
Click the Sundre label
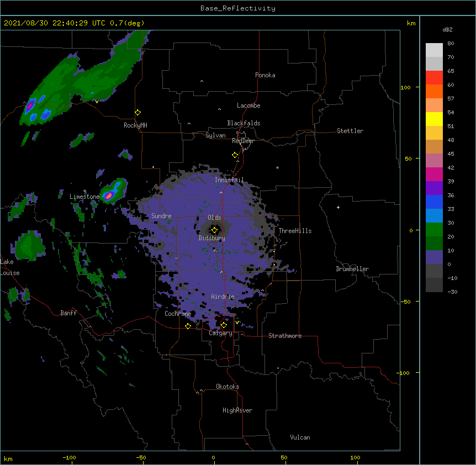161,216
